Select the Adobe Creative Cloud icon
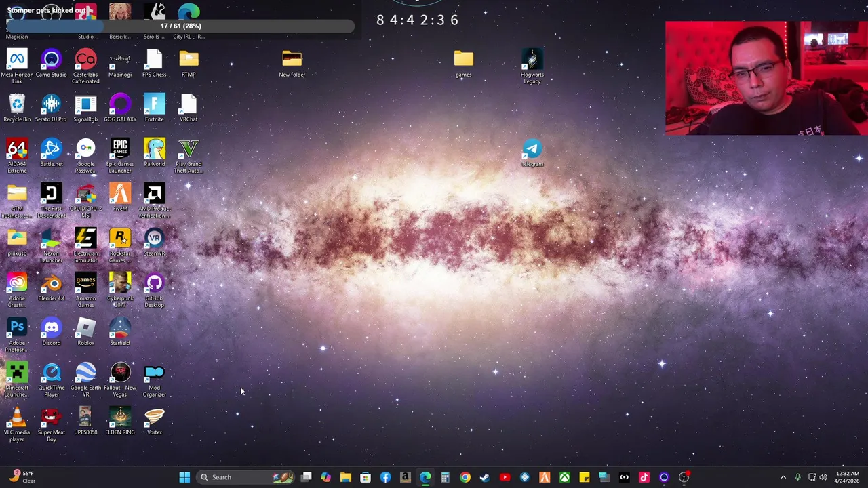This screenshot has height=488, width=868. pyautogui.click(x=17, y=290)
